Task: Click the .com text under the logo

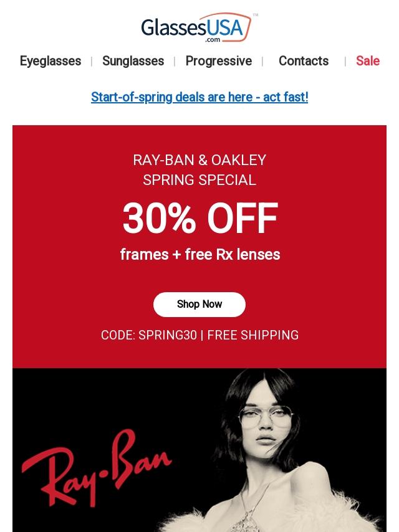Action: coord(213,39)
